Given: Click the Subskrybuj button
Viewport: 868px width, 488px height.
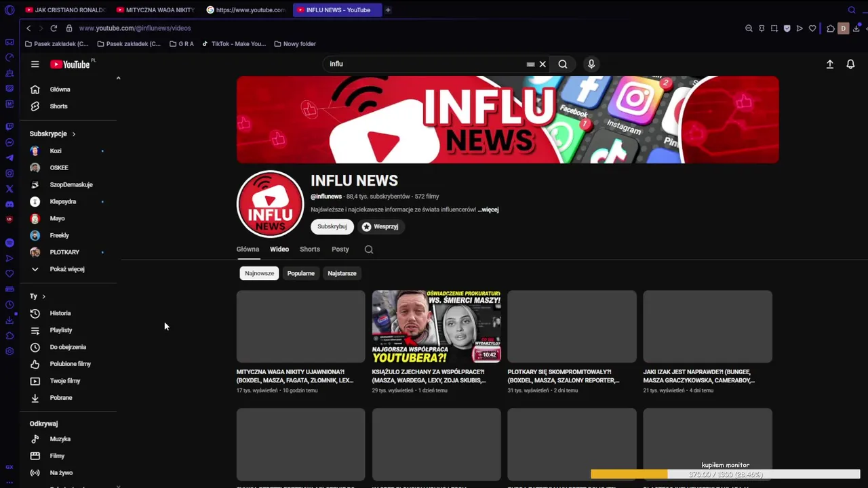Looking at the screenshot, I should tap(332, 226).
